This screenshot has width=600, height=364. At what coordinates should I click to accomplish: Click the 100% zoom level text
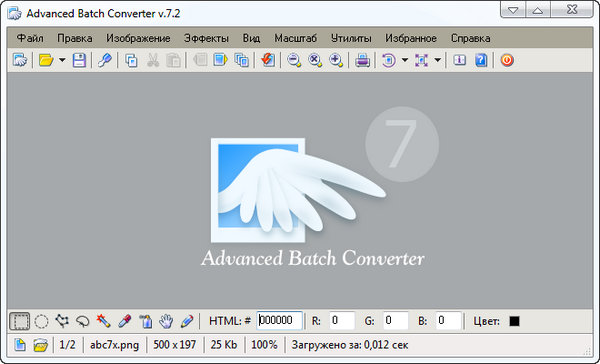264,345
